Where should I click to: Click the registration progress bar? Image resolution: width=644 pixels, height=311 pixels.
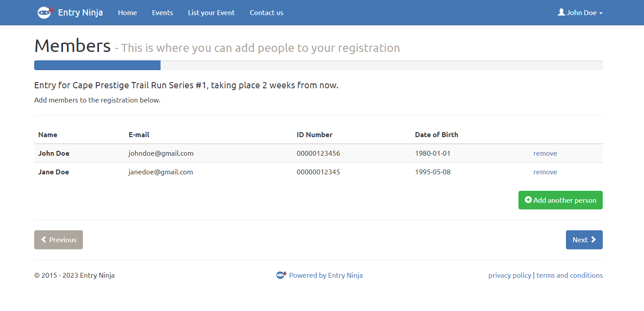318,65
